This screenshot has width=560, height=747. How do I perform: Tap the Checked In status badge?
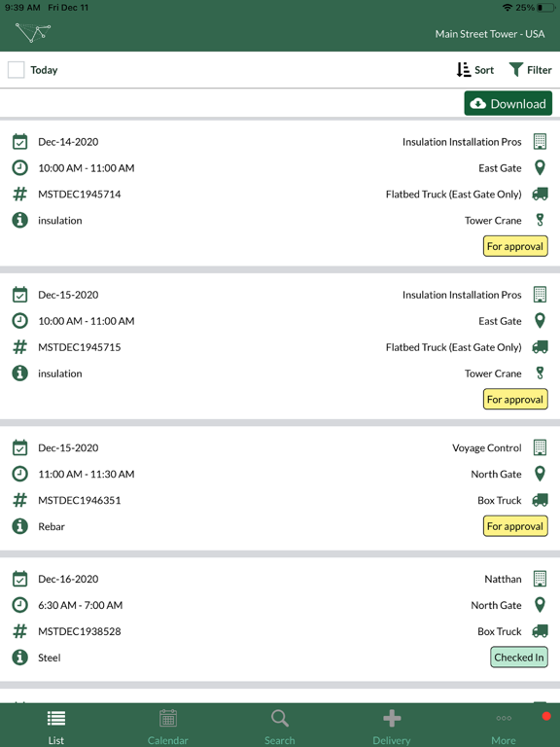pyautogui.click(x=519, y=658)
